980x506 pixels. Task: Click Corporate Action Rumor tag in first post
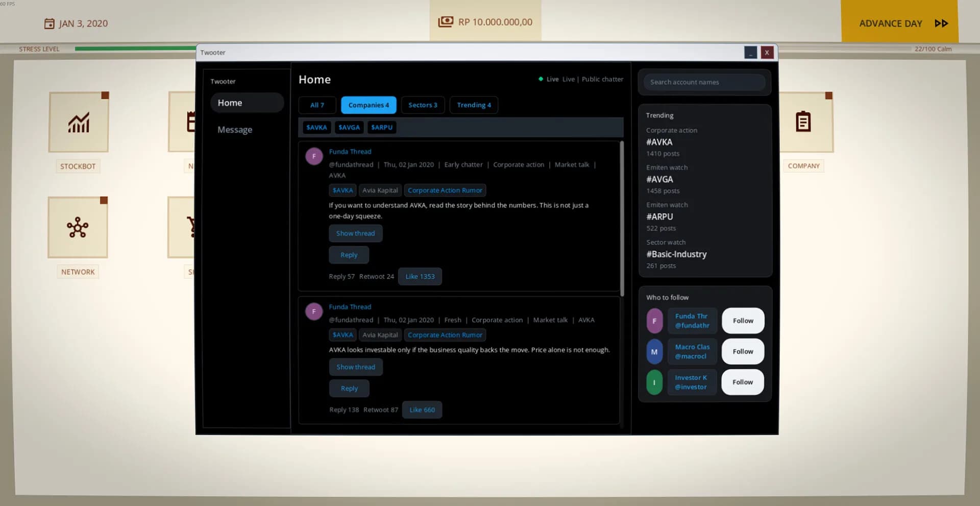pos(445,190)
